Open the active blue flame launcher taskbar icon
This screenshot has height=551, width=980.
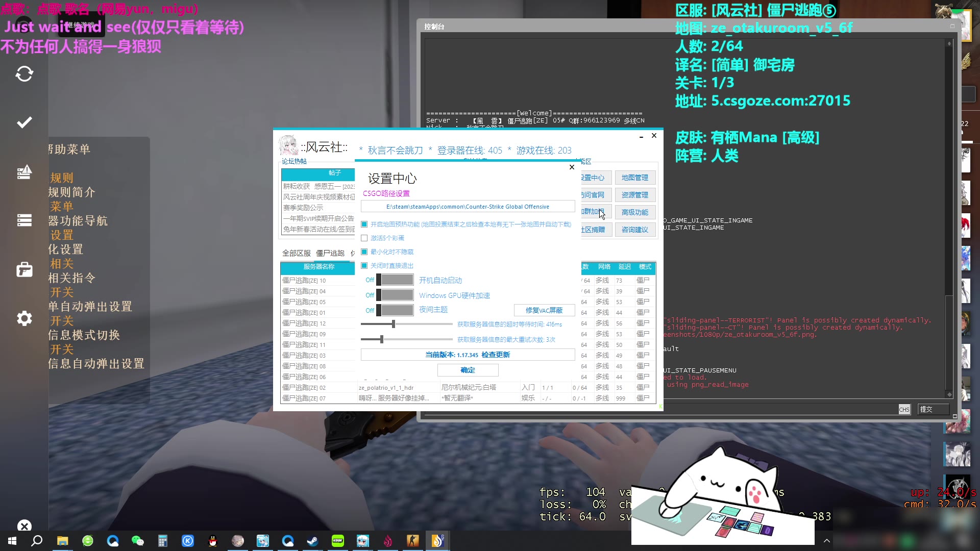pyautogui.click(x=438, y=541)
